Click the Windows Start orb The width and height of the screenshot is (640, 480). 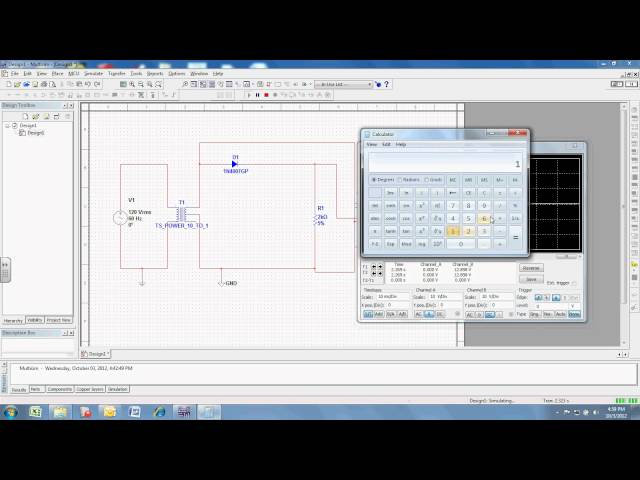[x=11, y=412]
